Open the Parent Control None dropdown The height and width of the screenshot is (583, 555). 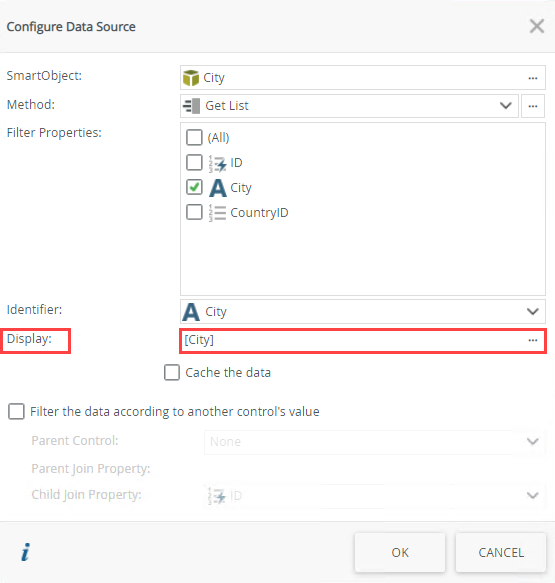(375, 442)
